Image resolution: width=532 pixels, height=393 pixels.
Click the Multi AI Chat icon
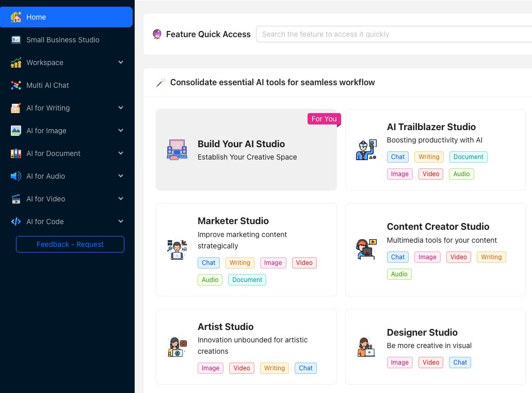coord(16,85)
